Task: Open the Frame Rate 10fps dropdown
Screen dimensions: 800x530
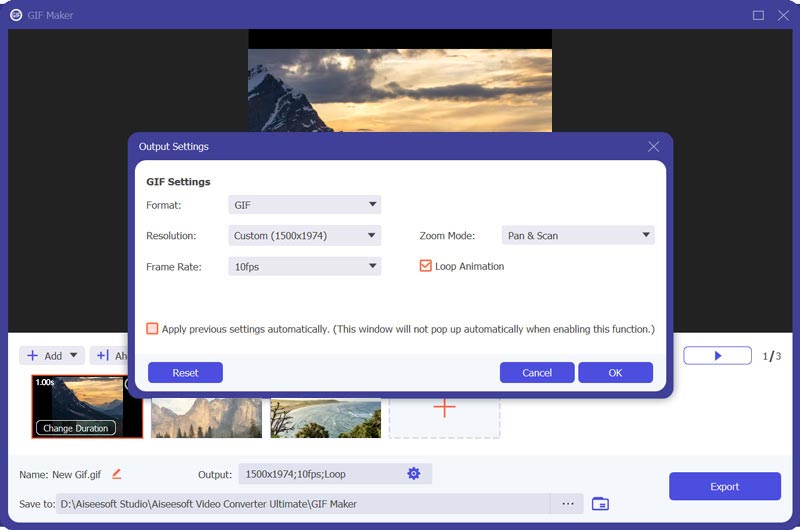Action: click(304, 266)
